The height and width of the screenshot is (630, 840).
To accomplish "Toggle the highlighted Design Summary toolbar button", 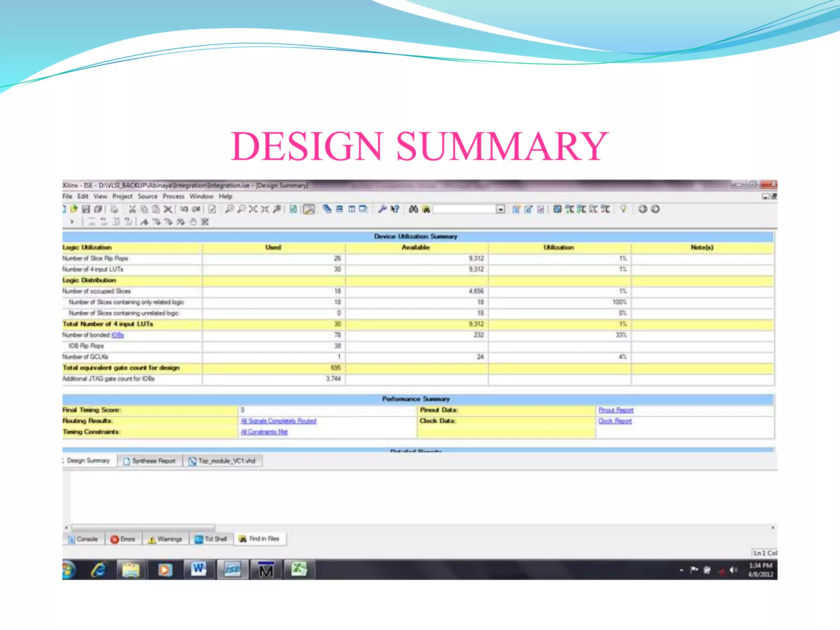I will (309, 210).
